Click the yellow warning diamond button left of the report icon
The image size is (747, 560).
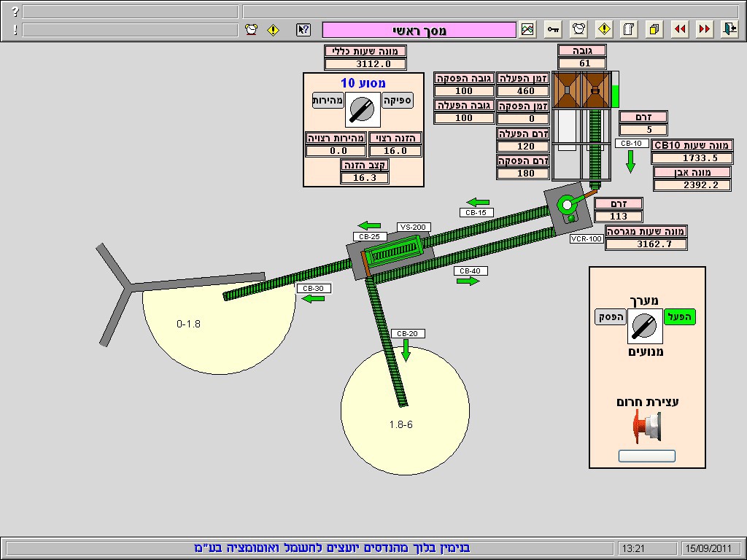(604, 29)
